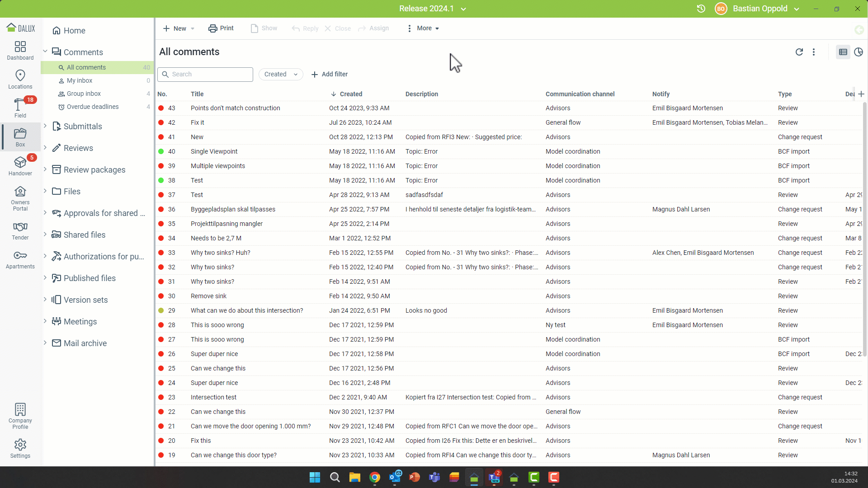Open the history clock icon in title bar
The height and width of the screenshot is (488, 868).
(701, 9)
